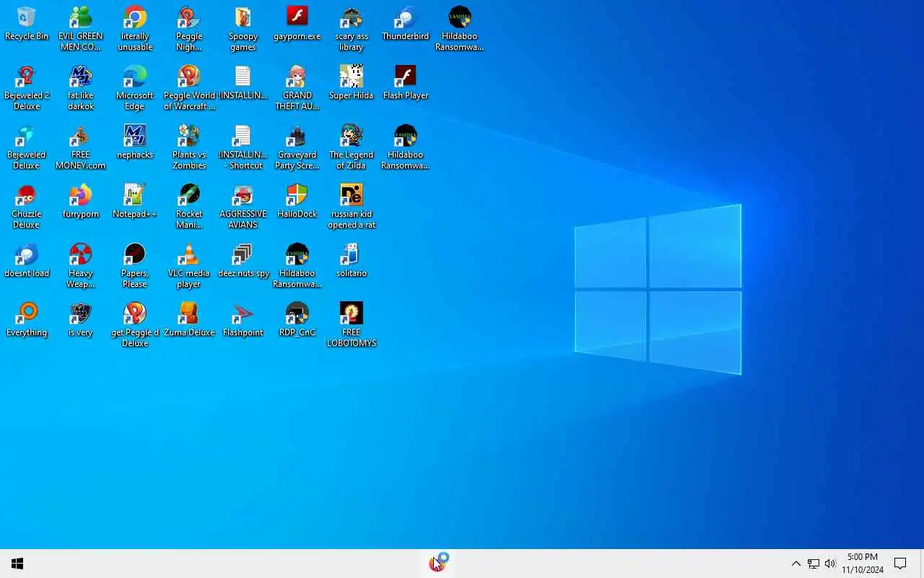Open the Windows Start menu
This screenshot has height=578, width=924.
(17, 564)
